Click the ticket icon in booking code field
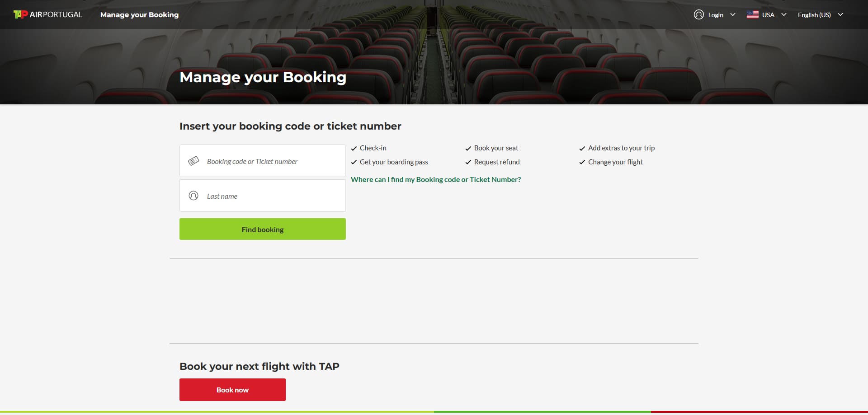This screenshot has height=415, width=868. point(193,161)
